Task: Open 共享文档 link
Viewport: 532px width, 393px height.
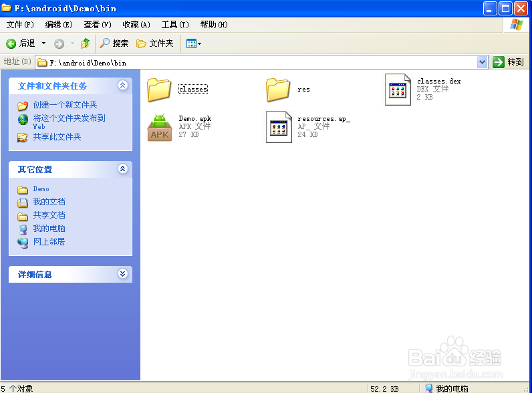Action: (x=49, y=215)
